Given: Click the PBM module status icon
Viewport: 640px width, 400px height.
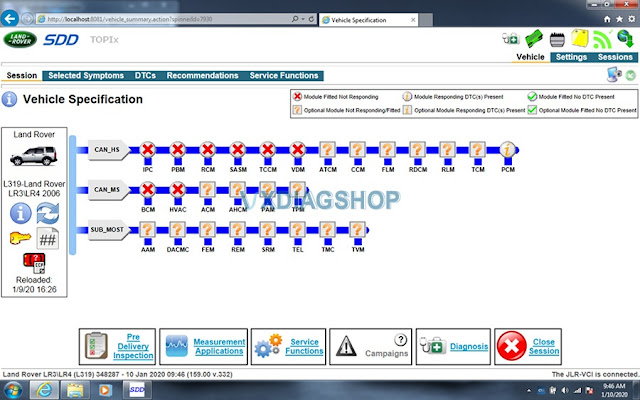Looking at the screenshot, I should (x=178, y=150).
